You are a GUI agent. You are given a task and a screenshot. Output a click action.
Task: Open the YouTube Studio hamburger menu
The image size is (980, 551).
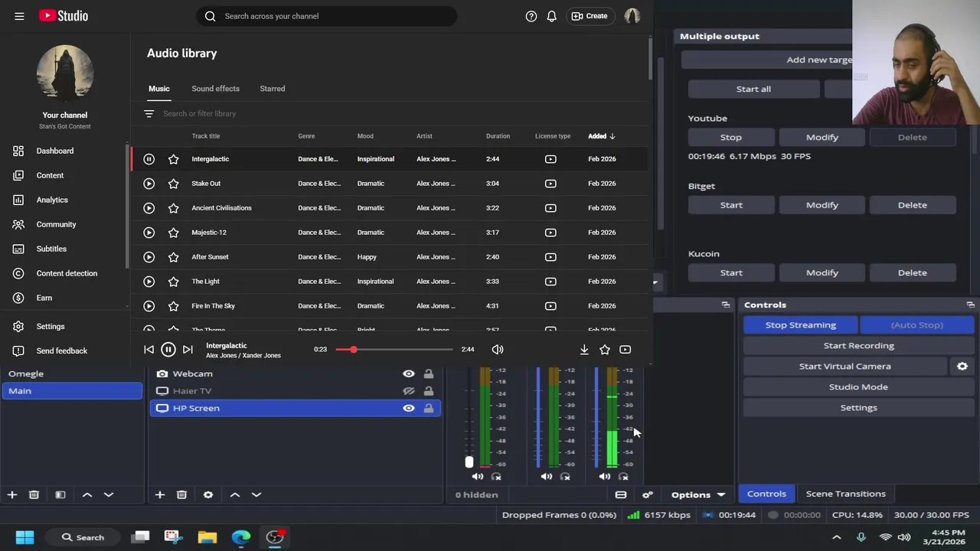tap(19, 16)
